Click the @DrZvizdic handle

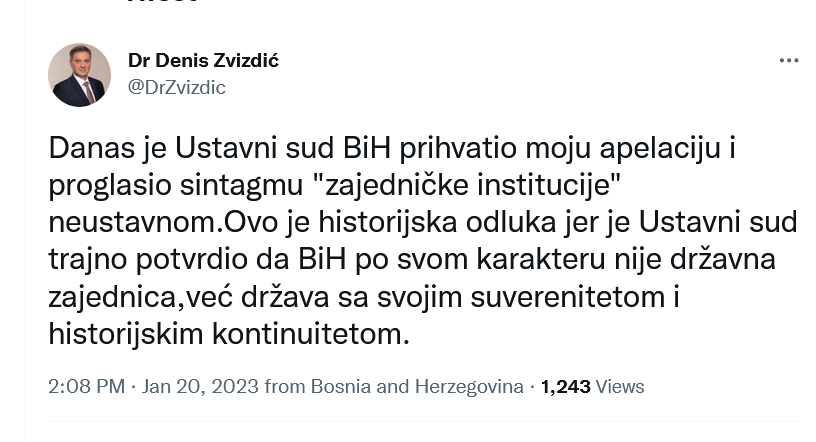[177, 87]
